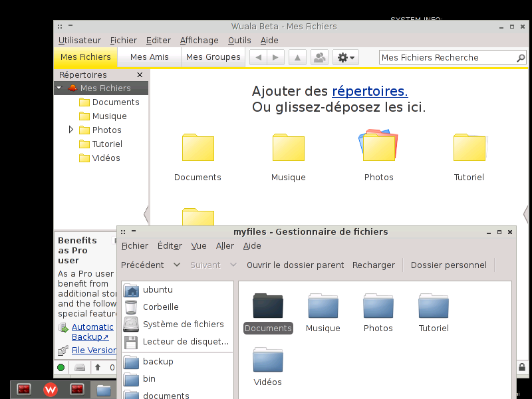Expand the Photos tree node
The width and height of the screenshot is (532, 399).
click(71, 130)
